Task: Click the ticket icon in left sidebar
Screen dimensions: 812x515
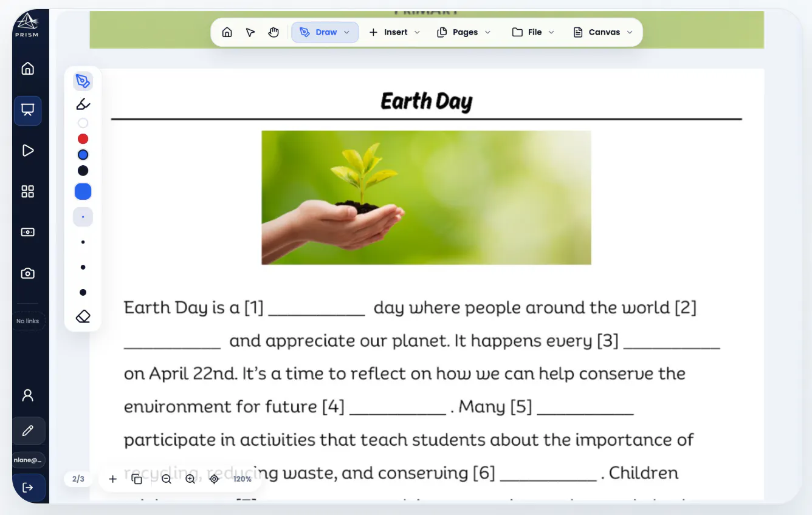Action: pos(27,232)
